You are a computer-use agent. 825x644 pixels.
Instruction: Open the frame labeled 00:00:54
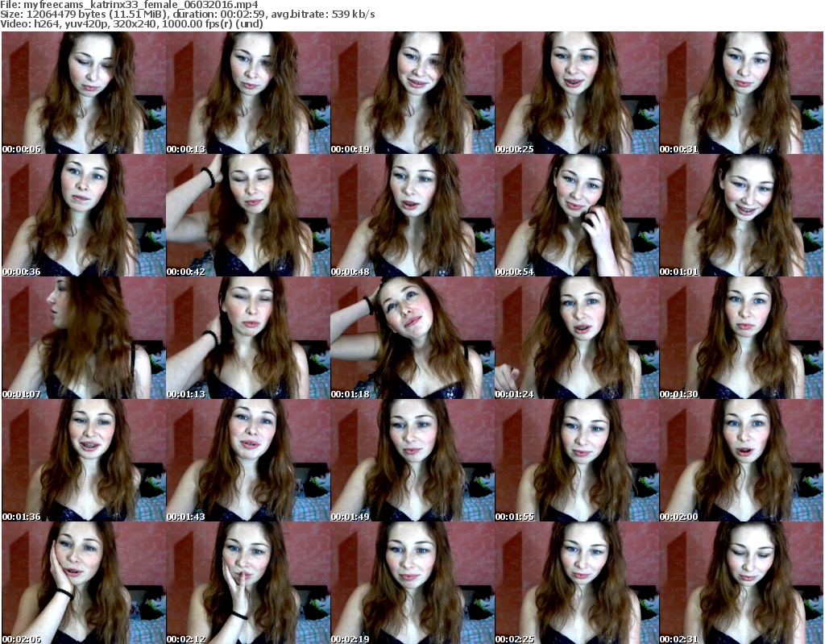point(576,215)
